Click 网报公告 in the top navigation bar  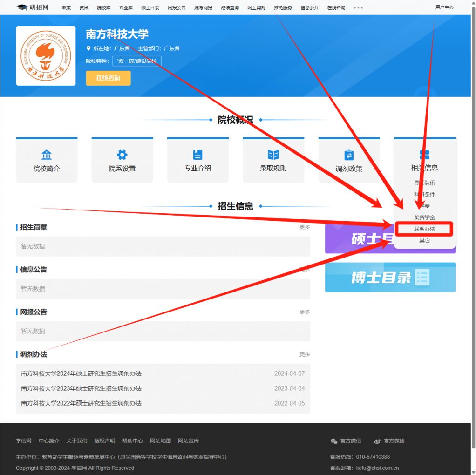(x=177, y=7)
